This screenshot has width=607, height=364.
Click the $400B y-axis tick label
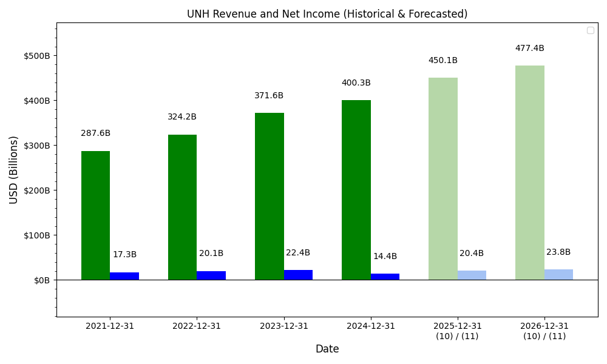tap(37, 101)
